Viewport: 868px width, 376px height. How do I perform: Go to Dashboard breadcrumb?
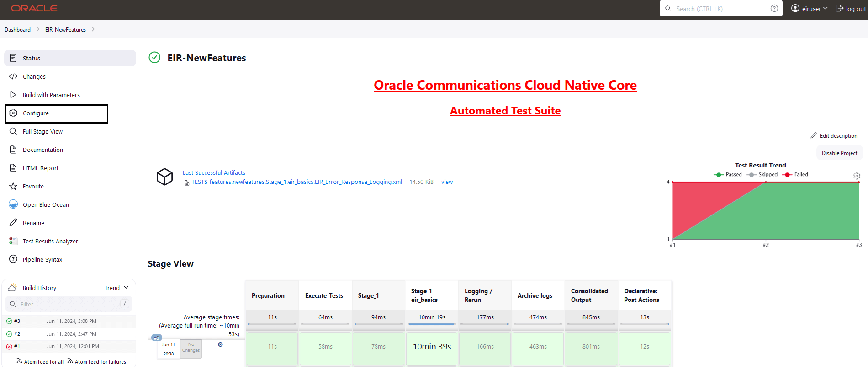17,30
